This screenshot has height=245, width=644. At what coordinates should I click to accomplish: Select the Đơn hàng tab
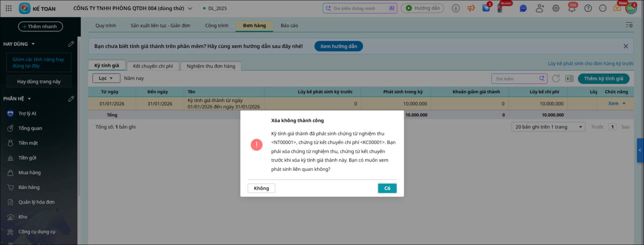coord(254,25)
